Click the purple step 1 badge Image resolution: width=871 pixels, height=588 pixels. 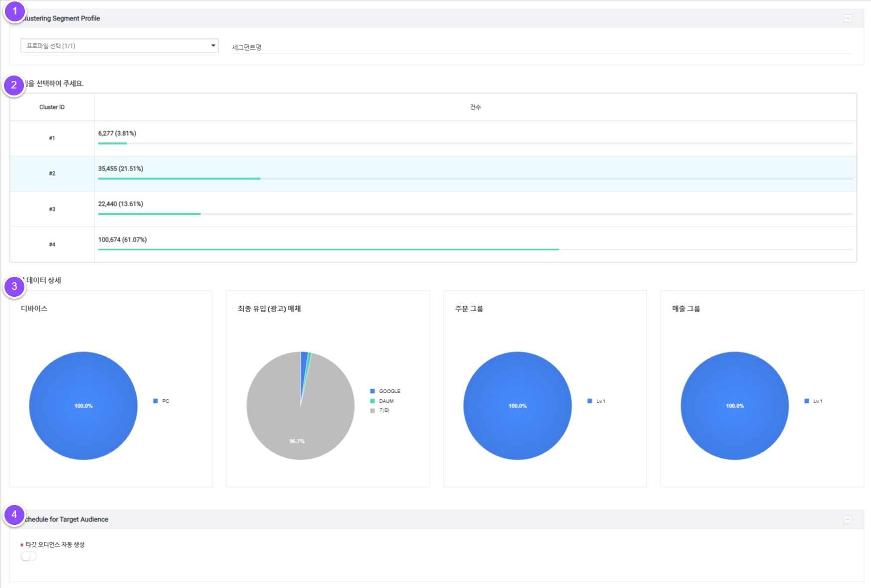pos(14,11)
